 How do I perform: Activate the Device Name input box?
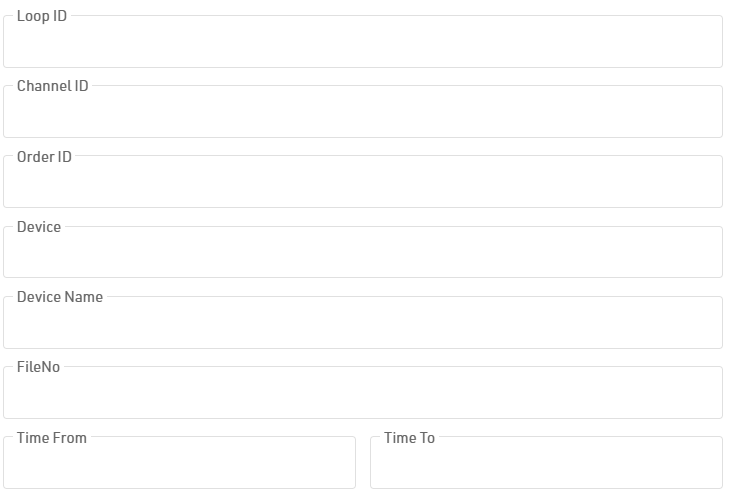[362, 324]
